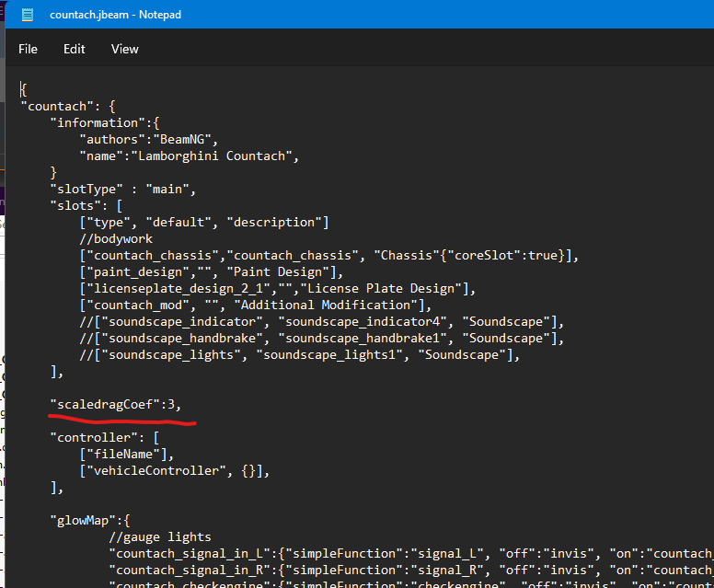Viewport: 714px width, 588px height.
Task: Click the "countach_mod" Additional Modification line
Action: [x=256, y=306]
